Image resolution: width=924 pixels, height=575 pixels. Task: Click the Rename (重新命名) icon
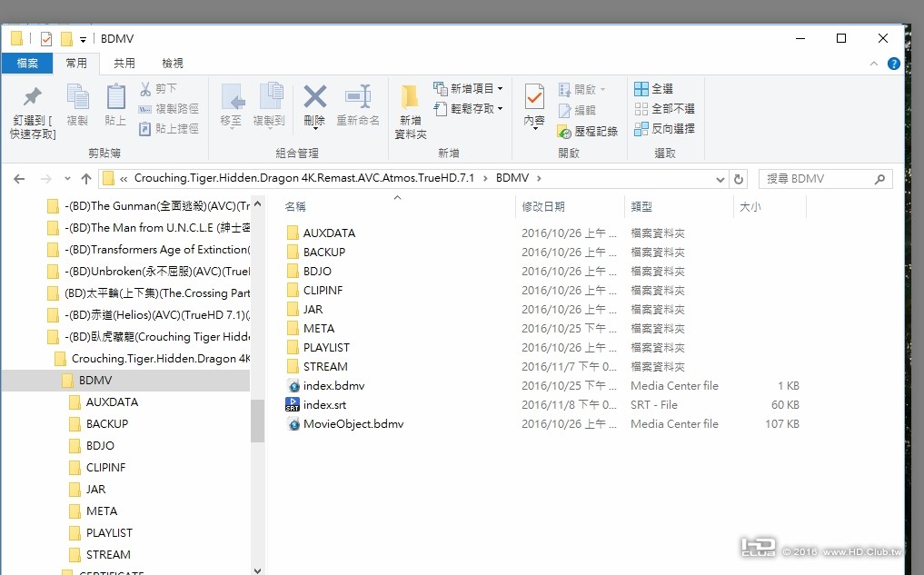click(358, 96)
